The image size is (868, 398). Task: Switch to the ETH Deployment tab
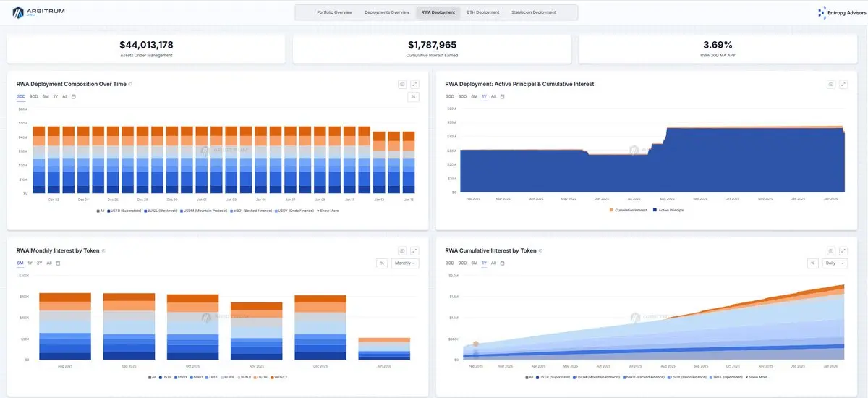pos(482,12)
